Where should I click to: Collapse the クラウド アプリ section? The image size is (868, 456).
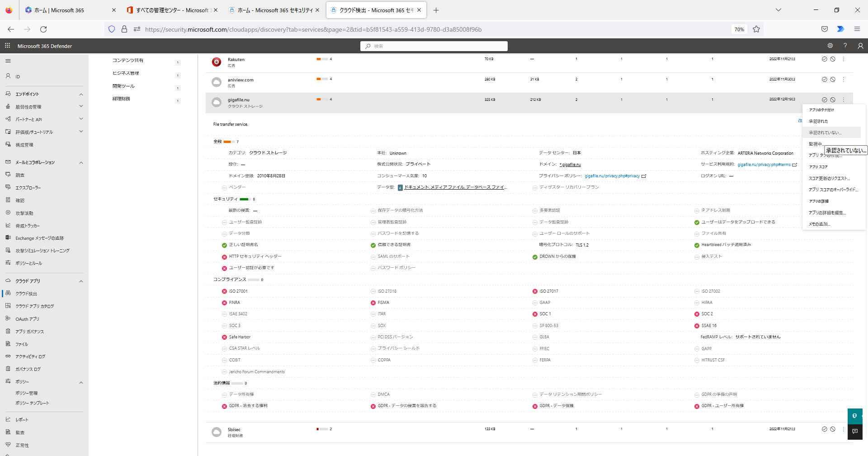coord(81,281)
